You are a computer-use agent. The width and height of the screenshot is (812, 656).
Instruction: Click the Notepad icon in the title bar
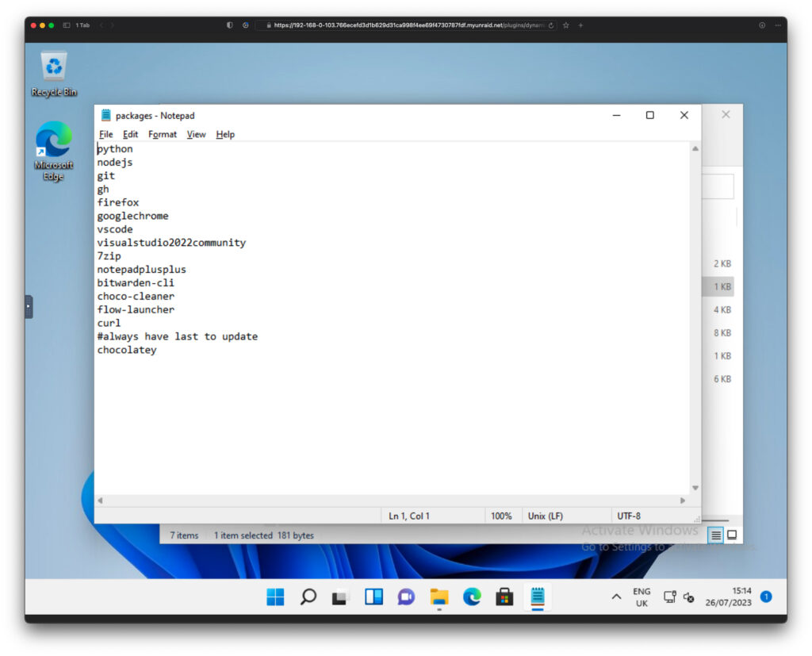106,115
